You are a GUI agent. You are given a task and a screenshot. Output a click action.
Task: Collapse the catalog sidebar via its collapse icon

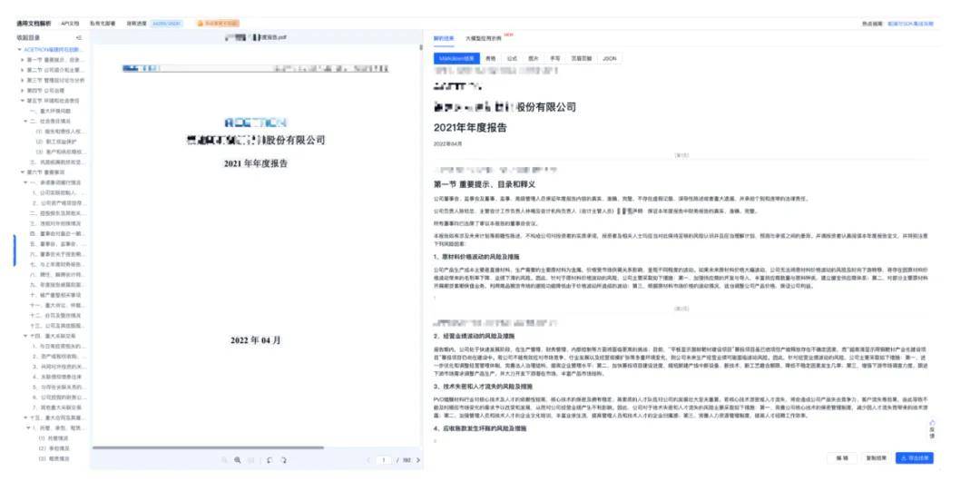pos(78,37)
